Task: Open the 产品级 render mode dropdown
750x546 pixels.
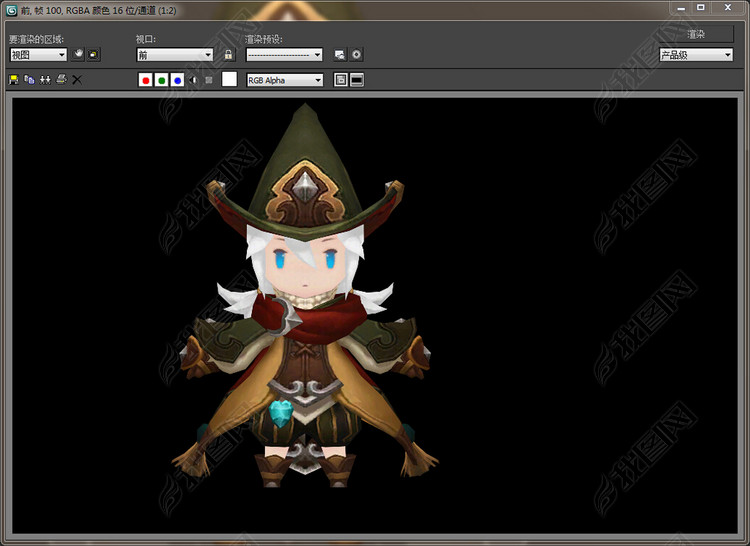Action: (696, 55)
